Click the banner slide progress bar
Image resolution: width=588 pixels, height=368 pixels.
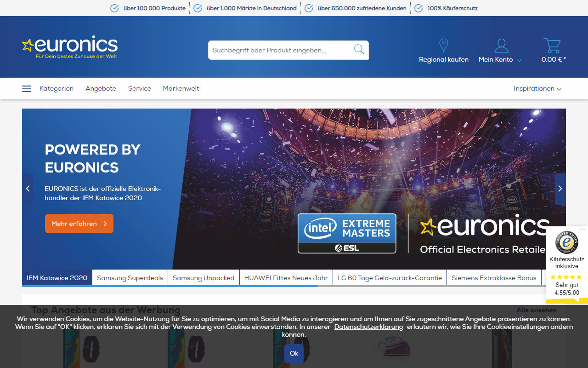tap(294, 286)
